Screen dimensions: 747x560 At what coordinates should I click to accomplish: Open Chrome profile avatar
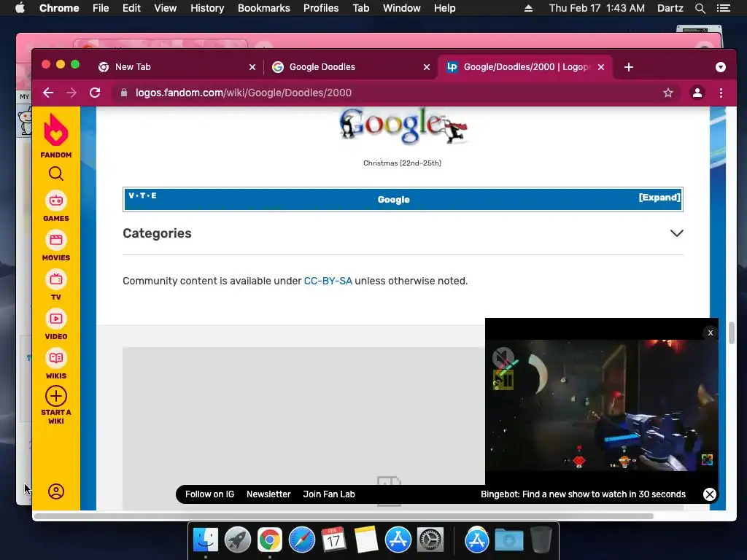[x=697, y=93]
